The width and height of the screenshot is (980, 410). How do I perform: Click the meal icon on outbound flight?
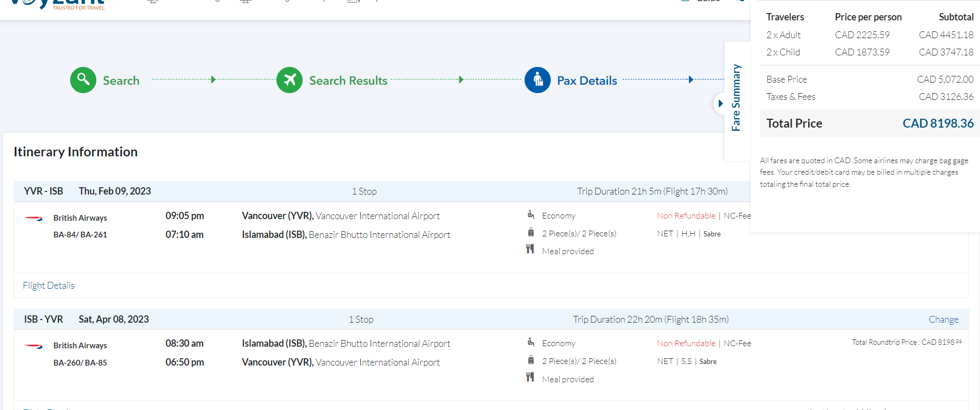pyautogui.click(x=530, y=250)
